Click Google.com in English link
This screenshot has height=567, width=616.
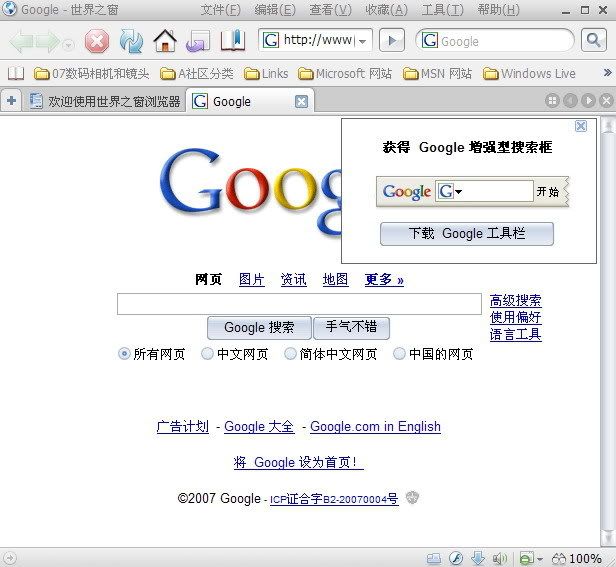point(375,426)
